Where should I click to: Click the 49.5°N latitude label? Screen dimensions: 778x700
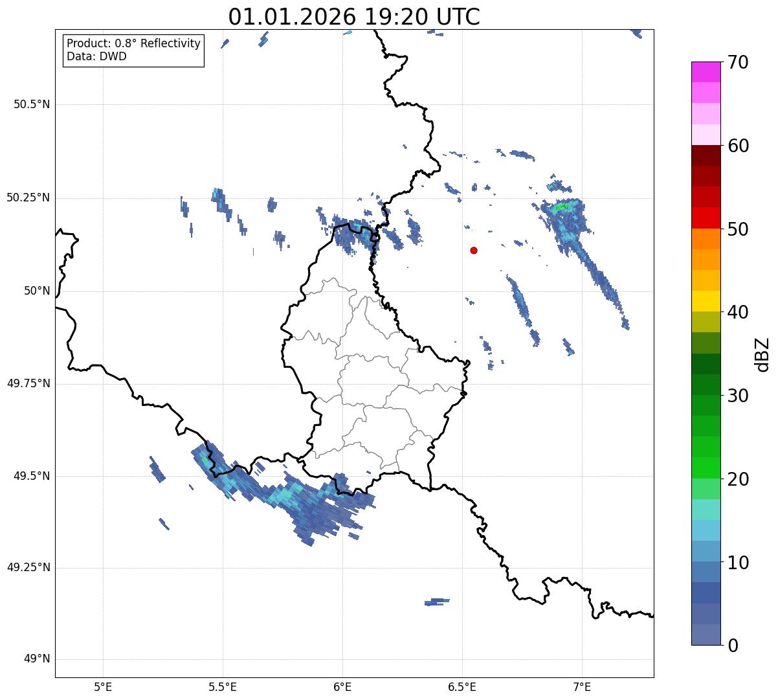32,476
